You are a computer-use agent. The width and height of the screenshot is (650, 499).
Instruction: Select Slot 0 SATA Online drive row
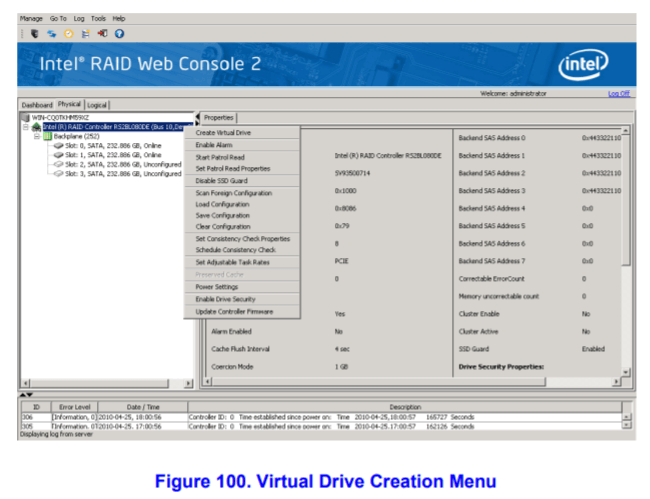tap(113, 146)
